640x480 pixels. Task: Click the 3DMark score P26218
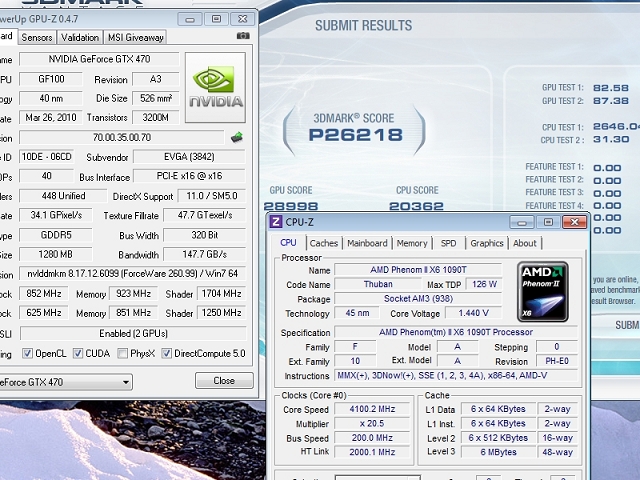point(356,135)
